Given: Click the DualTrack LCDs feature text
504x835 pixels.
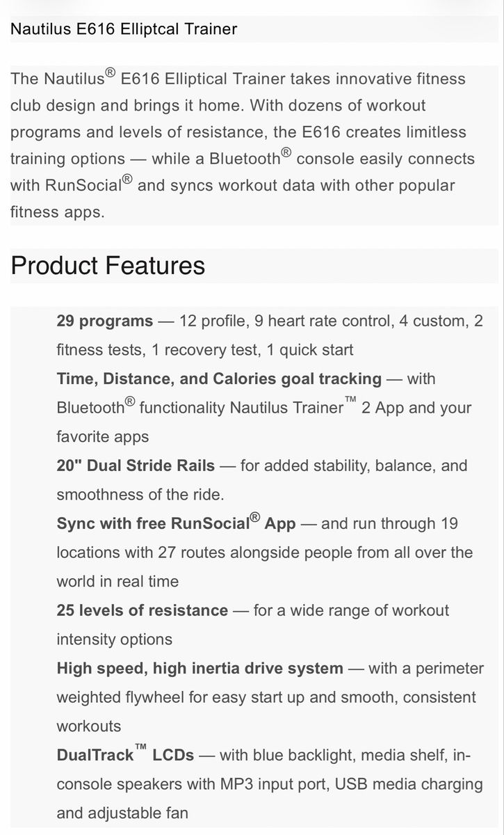Looking at the screenshot, I should click(x=126, y=754).
